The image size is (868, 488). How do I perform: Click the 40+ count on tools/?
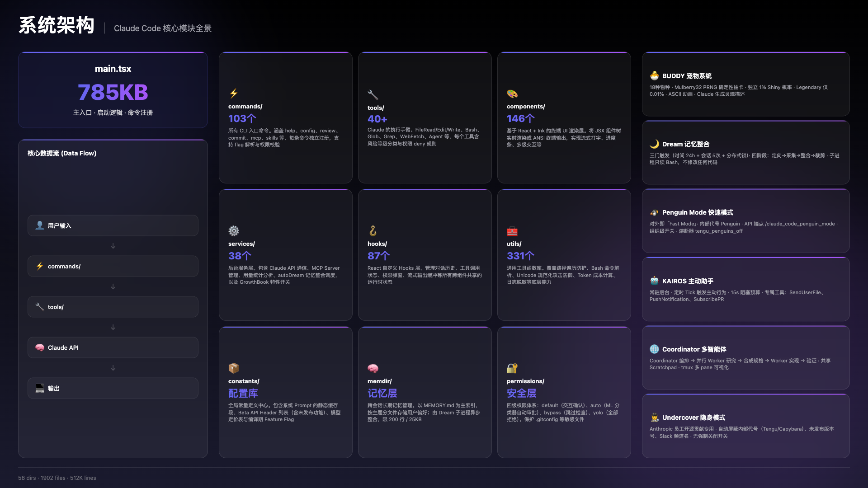tap(377, 119)
